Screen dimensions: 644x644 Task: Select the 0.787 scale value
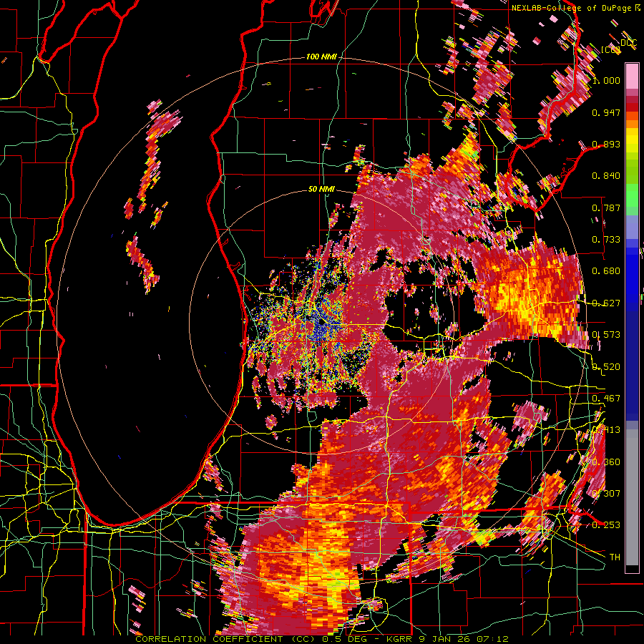click(606, 208)
